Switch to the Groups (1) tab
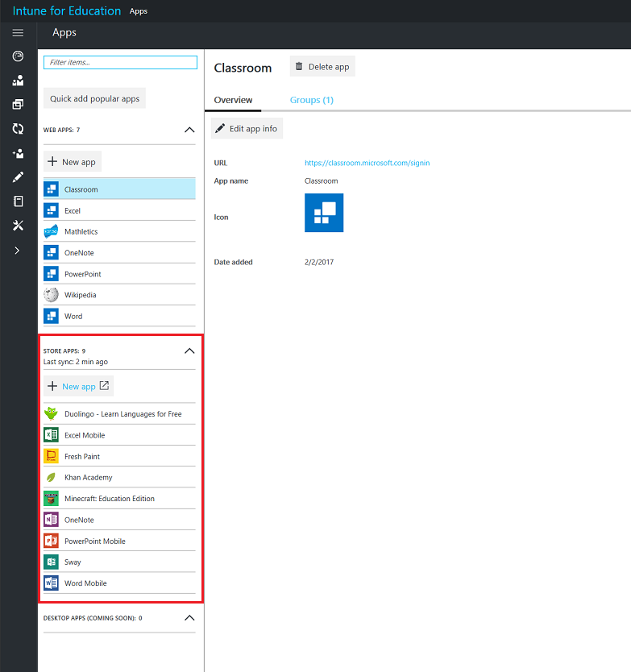The image size is (631, 672). (x=312, y=100)
